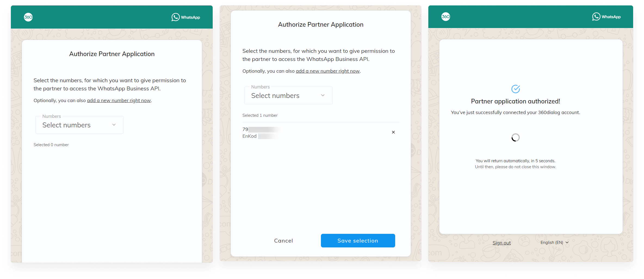Click the chevron arrow in the middle Numbers field
The height and width of the screenshot is (279, 644).
[323, 95]
